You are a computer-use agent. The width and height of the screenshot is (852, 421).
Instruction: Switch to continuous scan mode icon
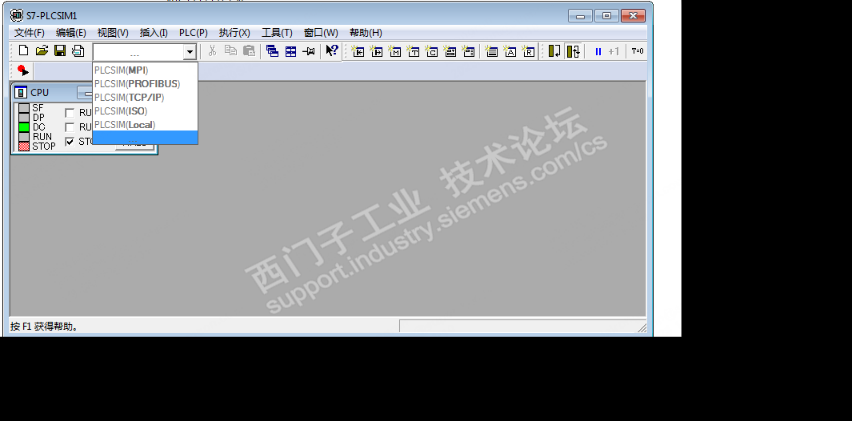(573, 51)
